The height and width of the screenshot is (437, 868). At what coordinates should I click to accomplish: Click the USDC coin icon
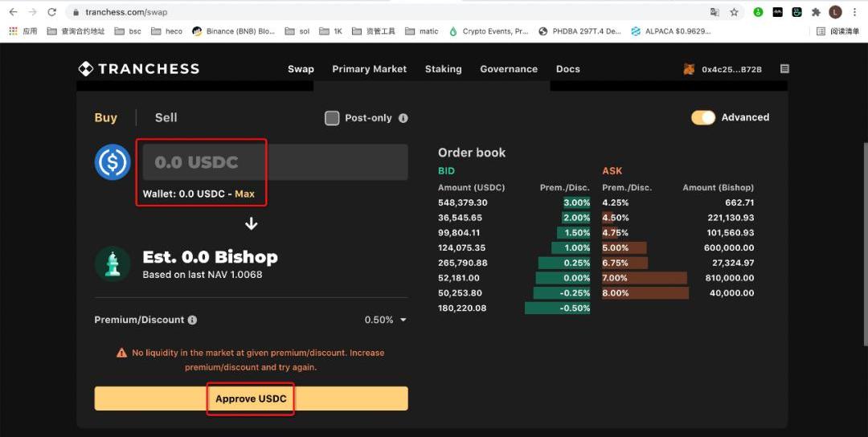point(113,162)
